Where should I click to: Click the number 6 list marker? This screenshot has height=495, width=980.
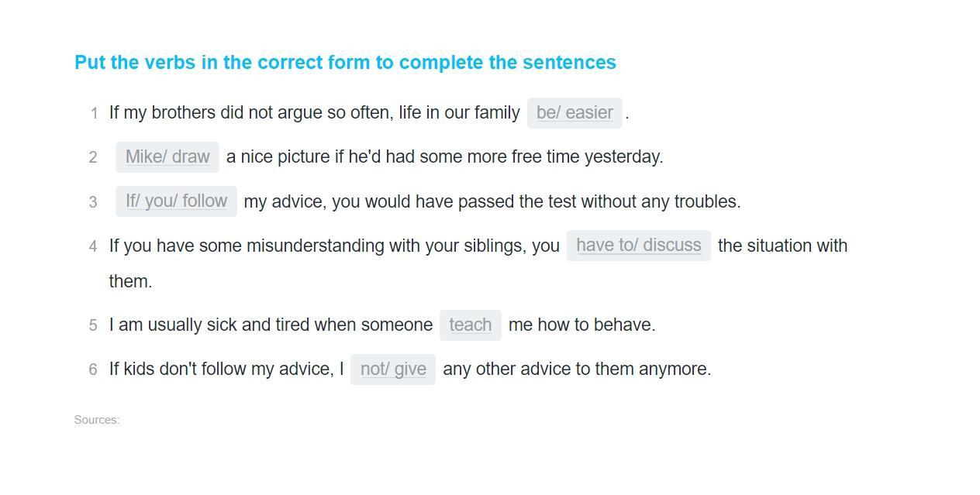click(x=93, y=370)
